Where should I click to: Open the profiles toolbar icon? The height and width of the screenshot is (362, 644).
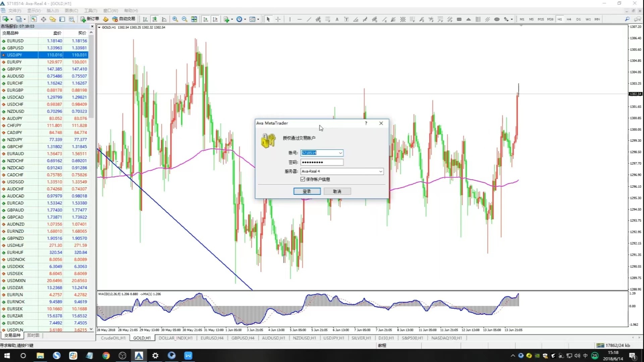click(19, 19)
